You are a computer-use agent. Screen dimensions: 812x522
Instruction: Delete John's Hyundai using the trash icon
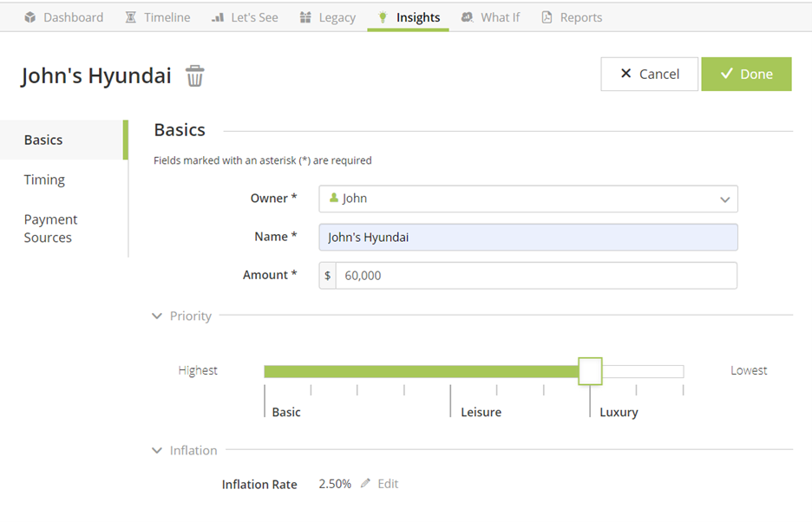195,76
